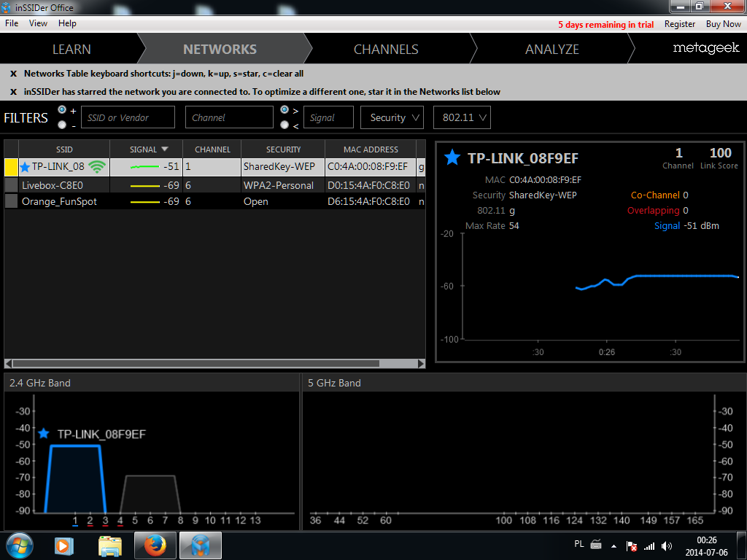Viewport: 747px width, 560px height.
Task: Click the Register link
Action: point(679,24)
